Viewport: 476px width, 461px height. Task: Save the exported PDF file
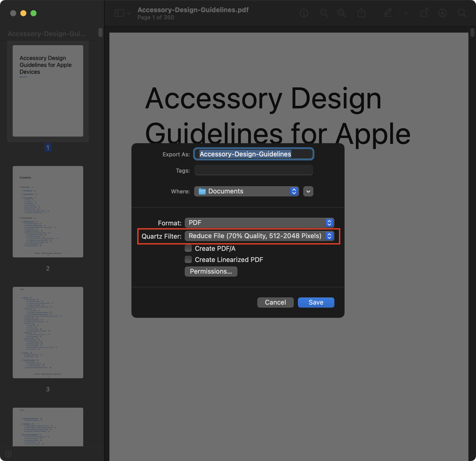click(316, 302)
